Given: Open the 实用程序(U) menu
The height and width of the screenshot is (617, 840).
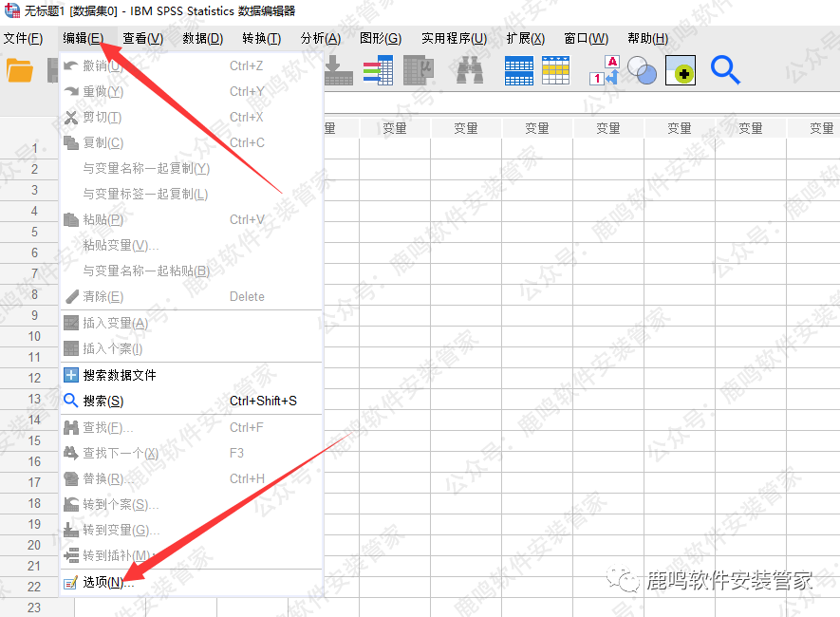Looking at the screenshot, I should tap(455, 39).
